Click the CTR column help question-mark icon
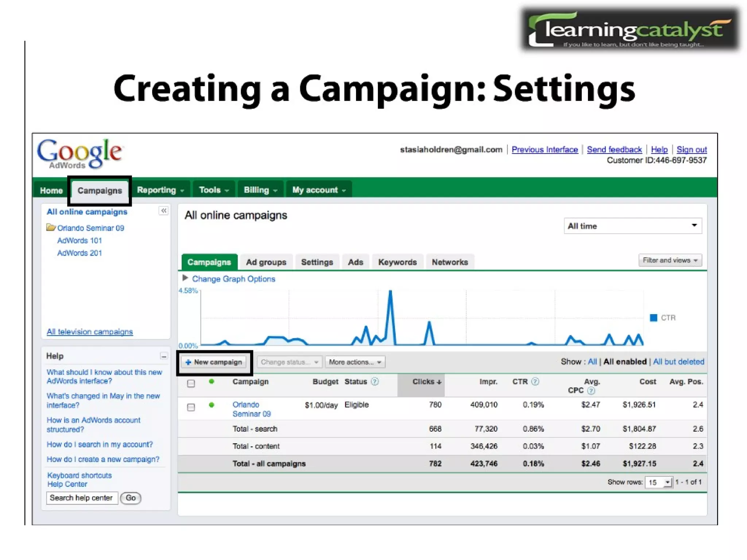This screenshot has height=560, width=747. pos(535,382)
